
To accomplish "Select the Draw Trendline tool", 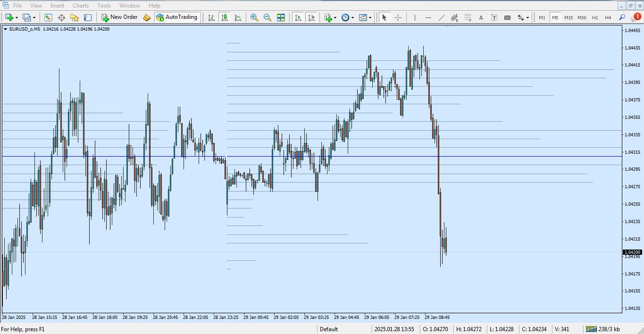I will [x=441, y=17].
